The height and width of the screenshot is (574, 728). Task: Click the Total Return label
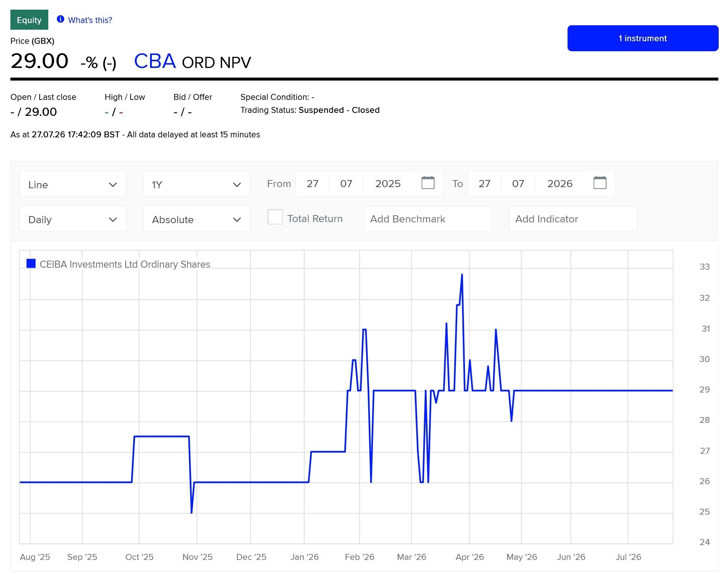(x=315, y=219)
